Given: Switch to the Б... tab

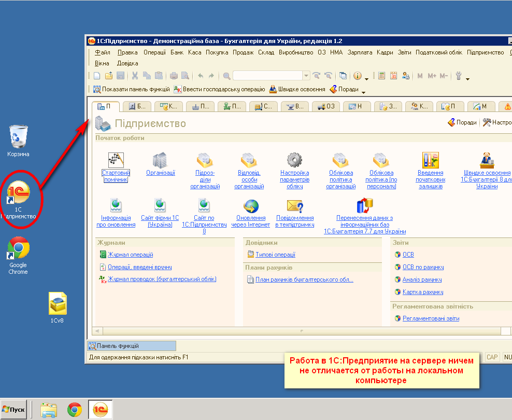Looking at the screenshot, I should point(137,106).
